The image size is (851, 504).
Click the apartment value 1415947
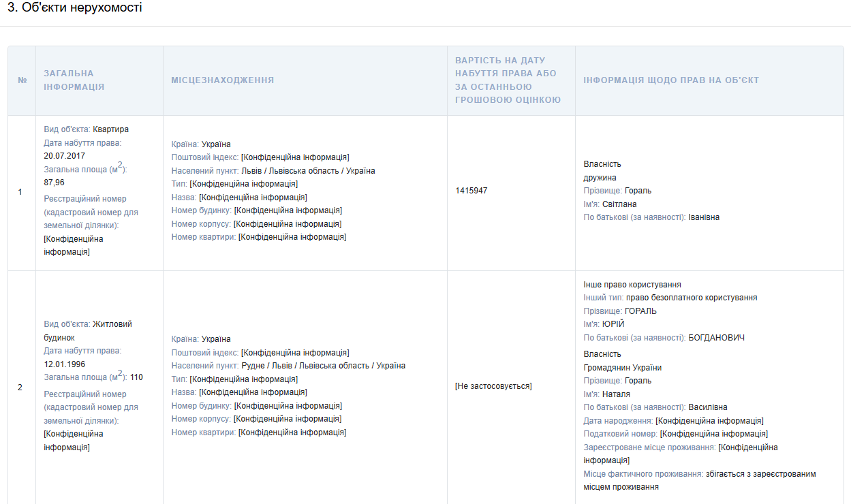(471, 191)
